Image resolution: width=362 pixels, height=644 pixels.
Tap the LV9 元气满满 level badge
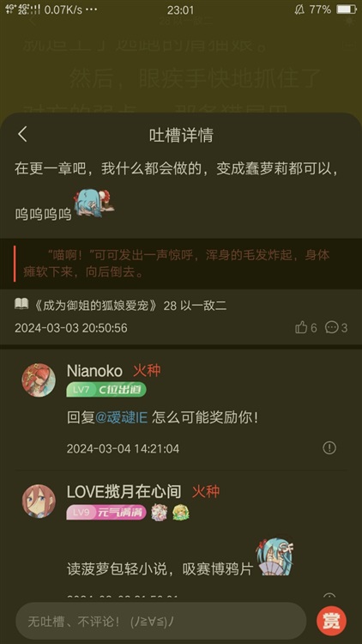(x=106, y=512)
